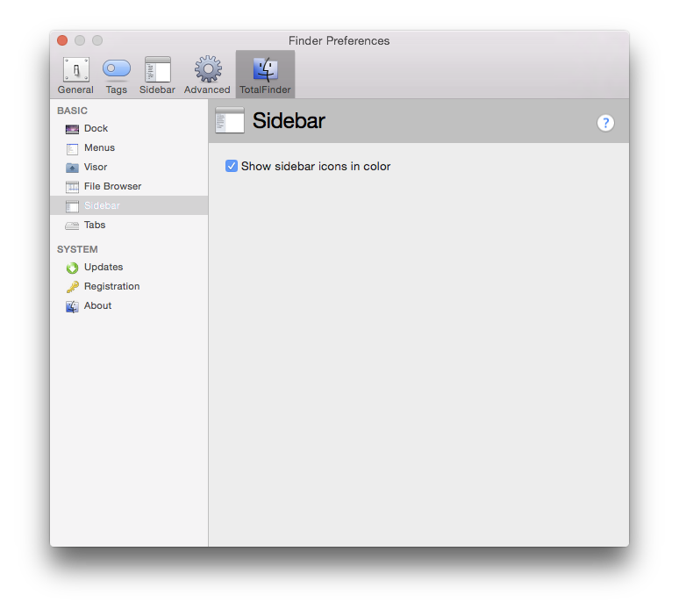
Task: Click the About Finder-face icon
Action: click(x=72, y=306)
